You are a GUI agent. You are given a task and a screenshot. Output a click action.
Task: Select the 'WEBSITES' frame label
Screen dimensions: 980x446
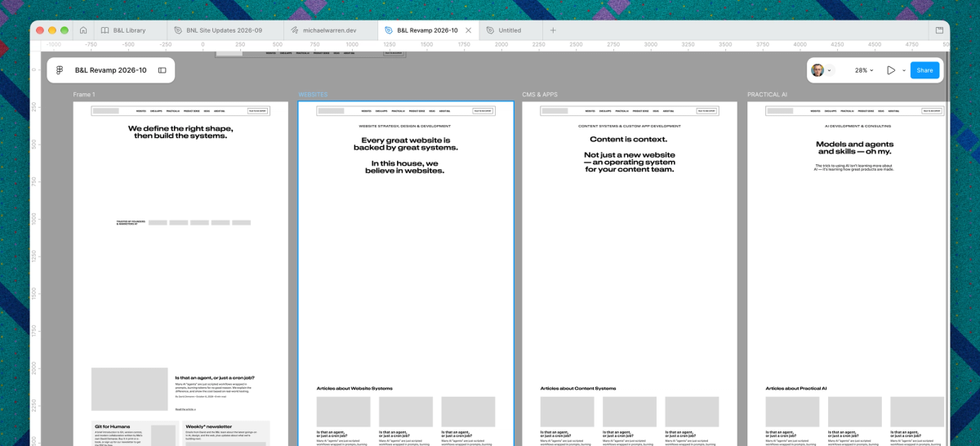(x=313, y=95)
